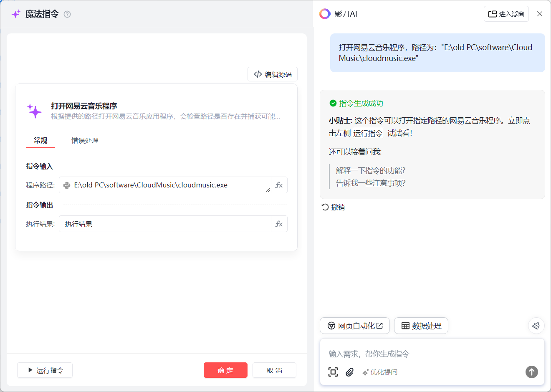Click 运行指令 to run the command
The height and width of the screenshot is (392, 551).
(x=45, y=370)
